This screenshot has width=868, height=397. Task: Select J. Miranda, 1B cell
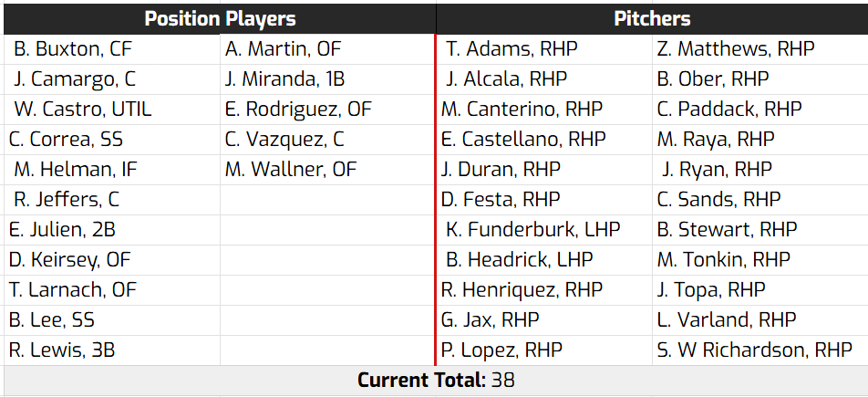coord(284,78)
